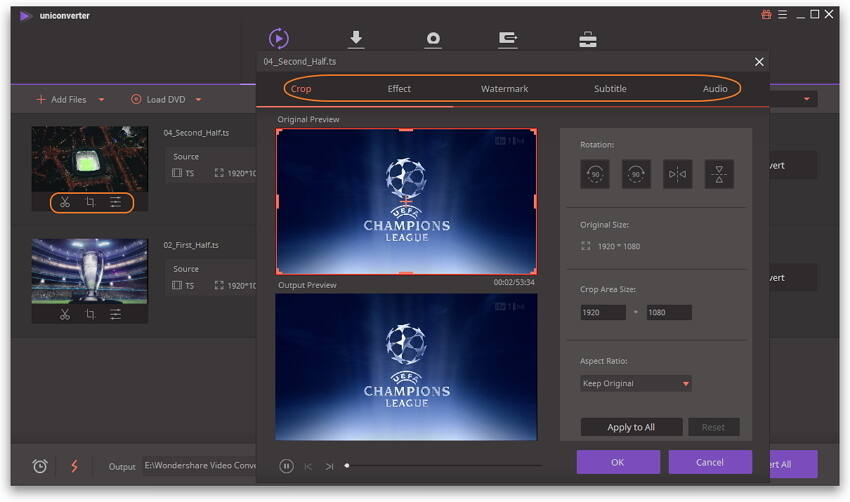Switch to the Crop tab
The image size is (850, 502).
(301, 89)
